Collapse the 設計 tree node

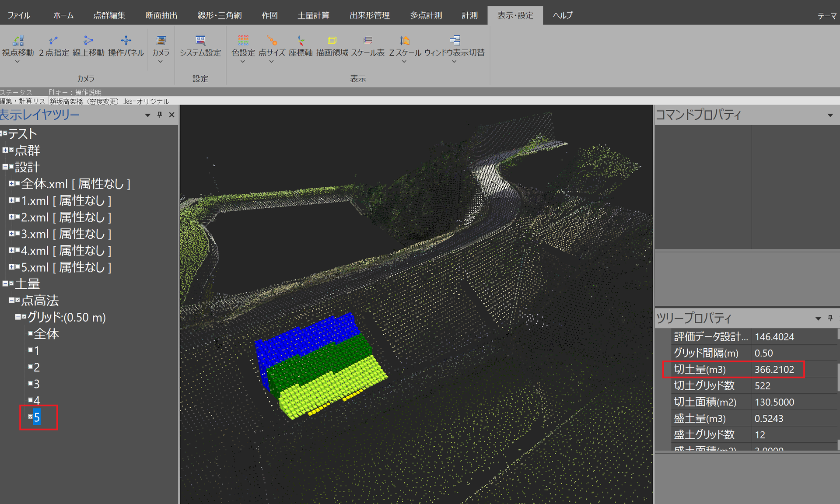click(x=5, y=167)
